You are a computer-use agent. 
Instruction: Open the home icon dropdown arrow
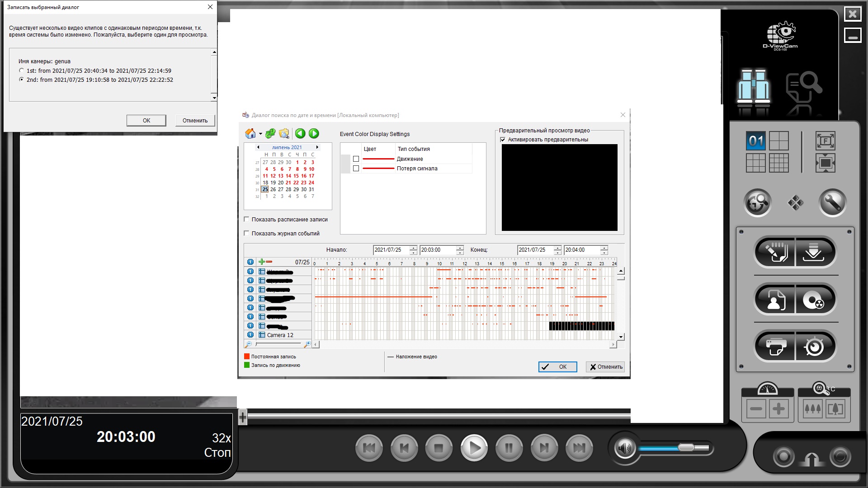tap(260, 134)
